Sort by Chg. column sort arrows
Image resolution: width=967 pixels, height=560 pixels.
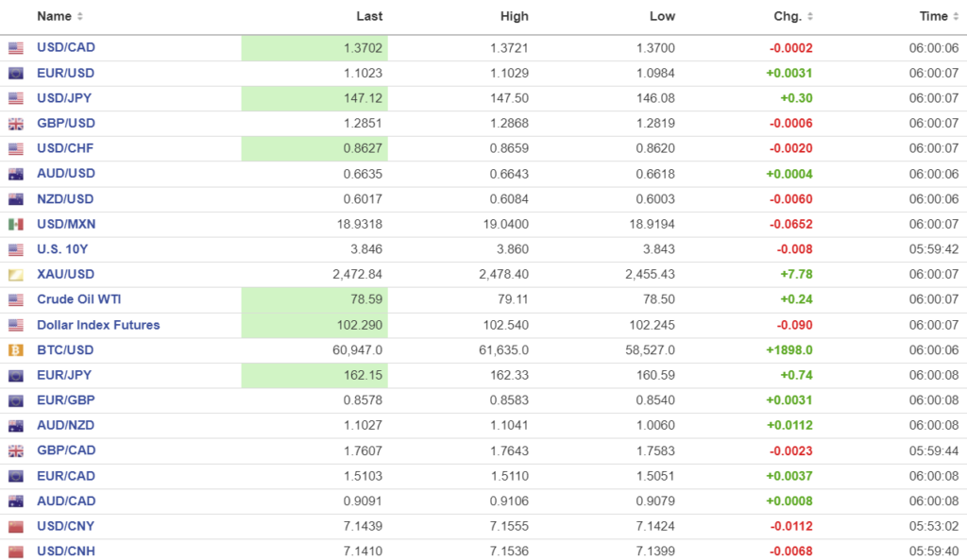(x=809, y=17)
